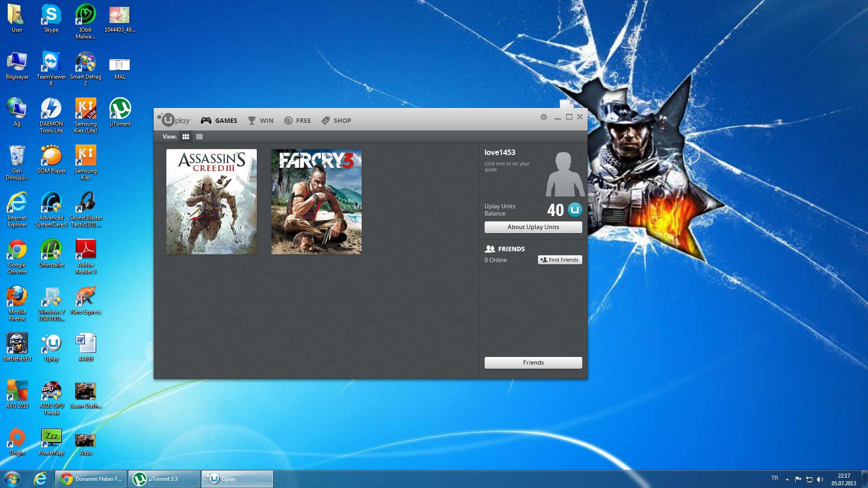Open the GOM Player desktop icon
This screenshot has width=868, height=488.
[51, 160]
